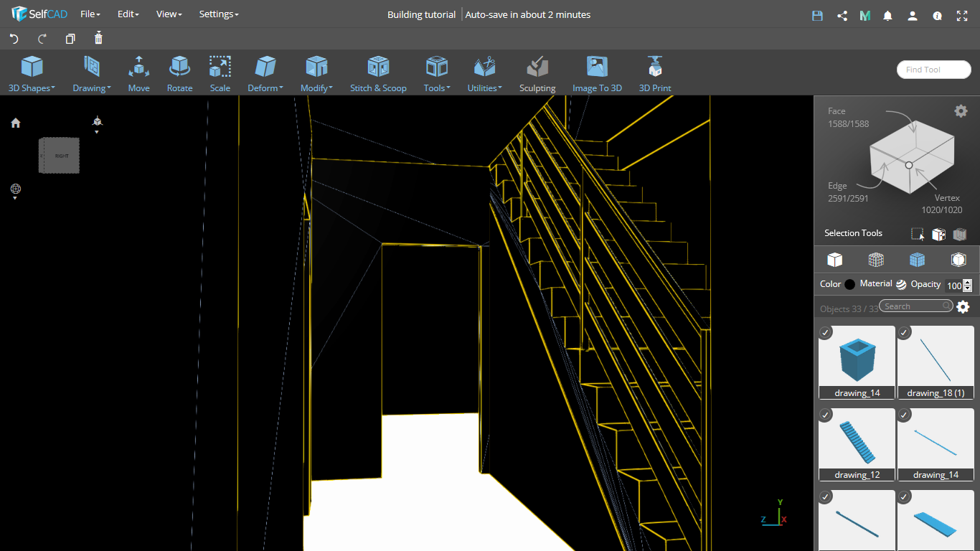980x551 pixels.
Task: Open the 3D Print tool
Action: (x=655, y=75)
